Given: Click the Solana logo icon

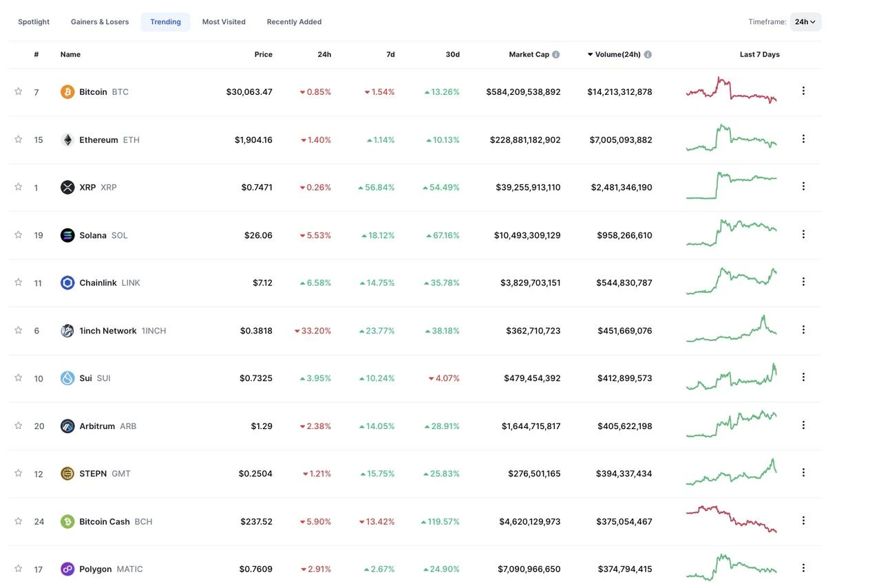Looking at the screenshot, I should [x=67, y=235].
